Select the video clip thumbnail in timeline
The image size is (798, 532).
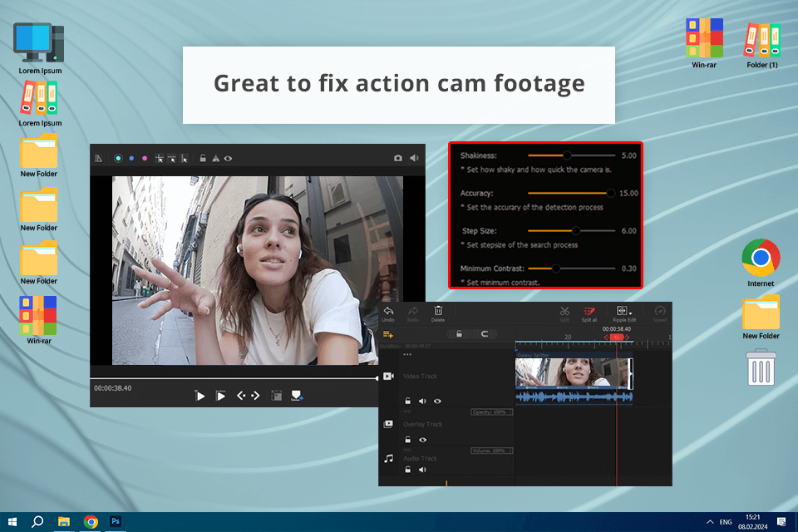(x=574, y=373)
